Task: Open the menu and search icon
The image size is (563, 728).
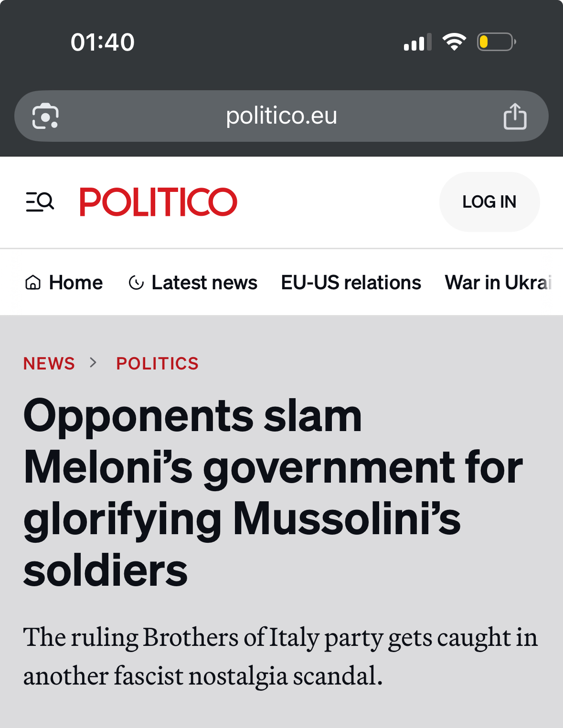Action: pyautogui.click(x=40, y=202)
